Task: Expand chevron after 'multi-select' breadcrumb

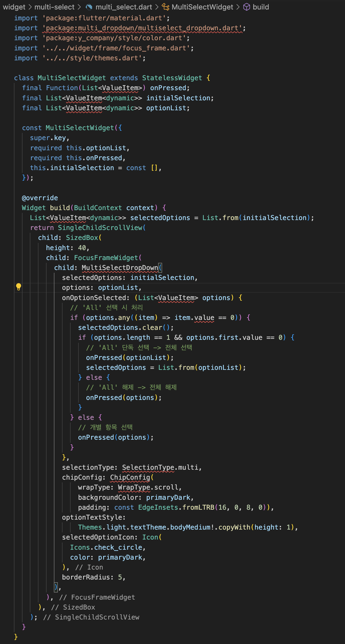Action: [79, 7]
